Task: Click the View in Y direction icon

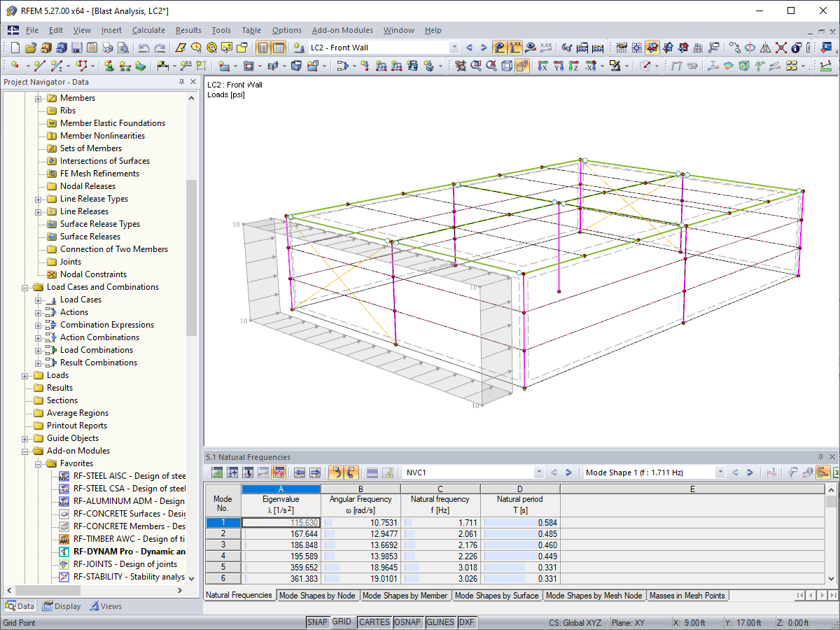Action: (x=558, y=66)
